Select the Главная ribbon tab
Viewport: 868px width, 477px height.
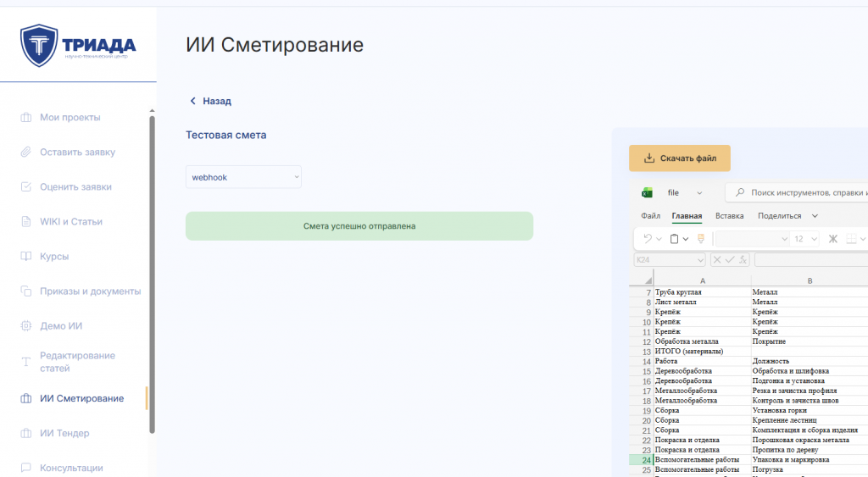[687, 216]
